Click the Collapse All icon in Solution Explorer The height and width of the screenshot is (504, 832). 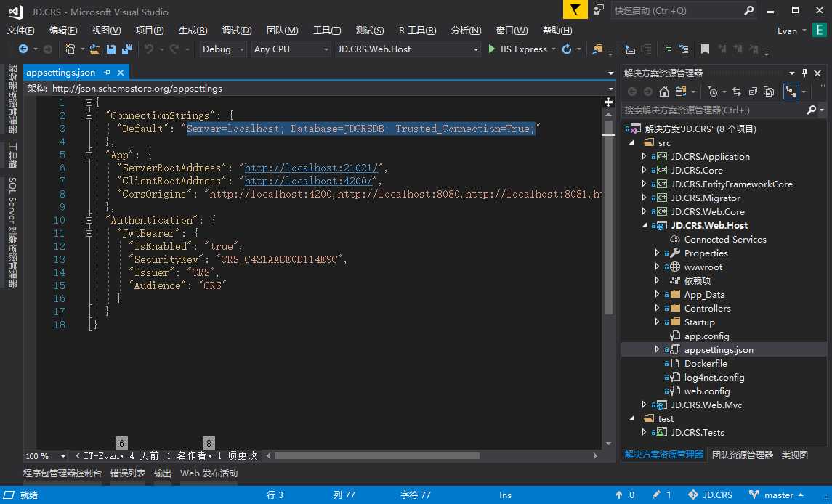pyautogui.click(x=752, y=92)
